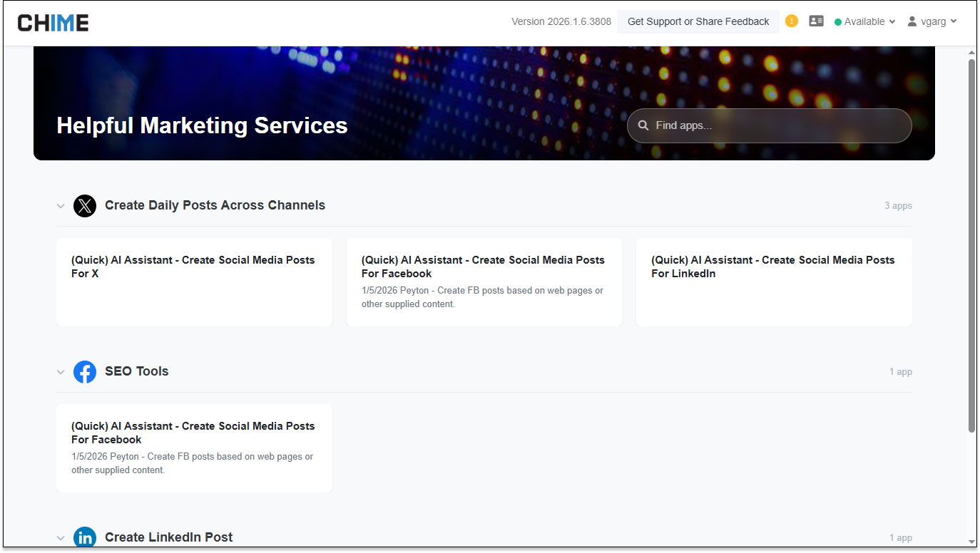Click the vertical page scrollbar

[971, 242]
